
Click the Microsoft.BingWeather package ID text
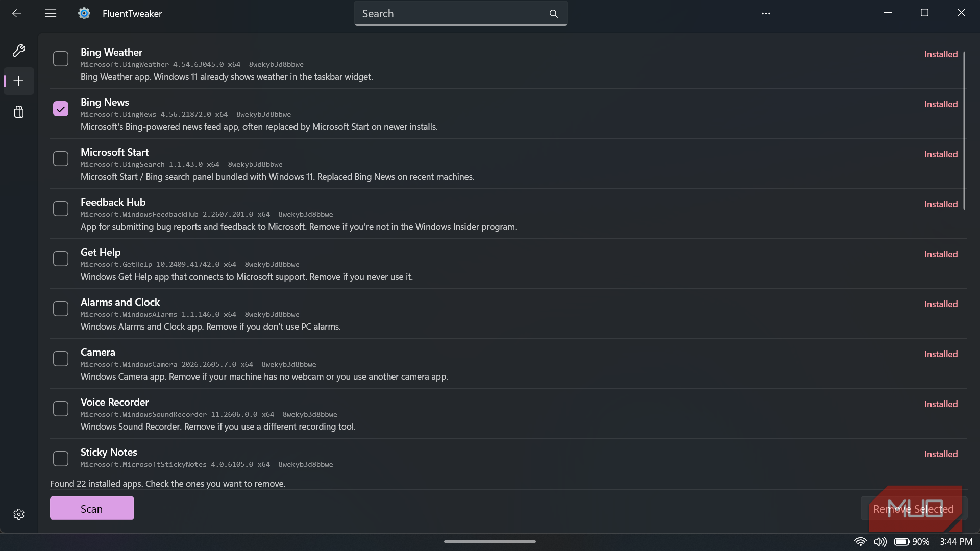point(192,64)
